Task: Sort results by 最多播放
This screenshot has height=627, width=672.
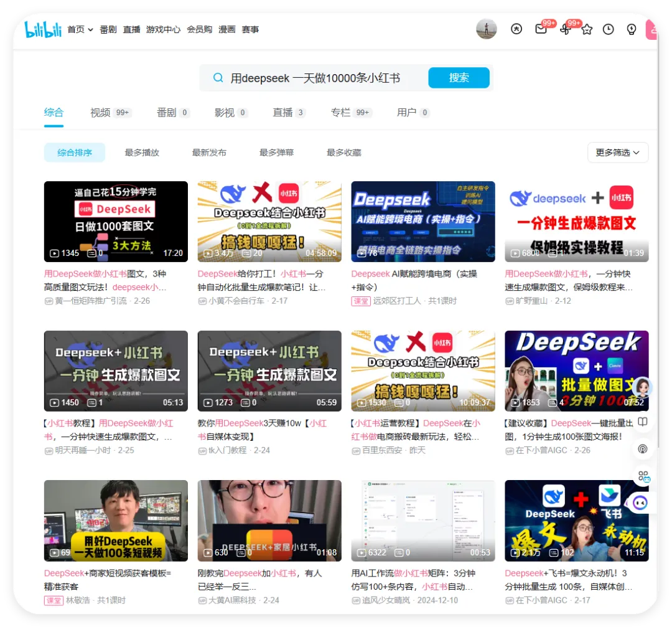Action: point(142,153)
